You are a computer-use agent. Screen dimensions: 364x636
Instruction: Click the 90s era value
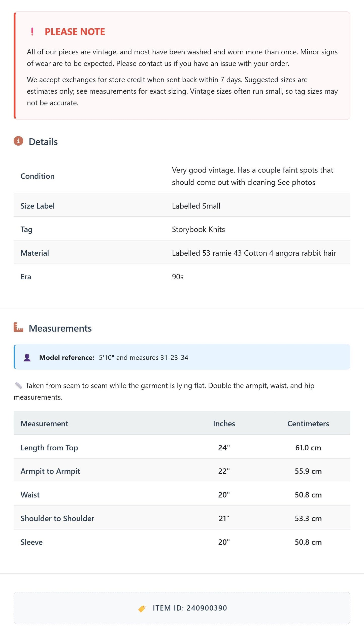pos(178,277)
